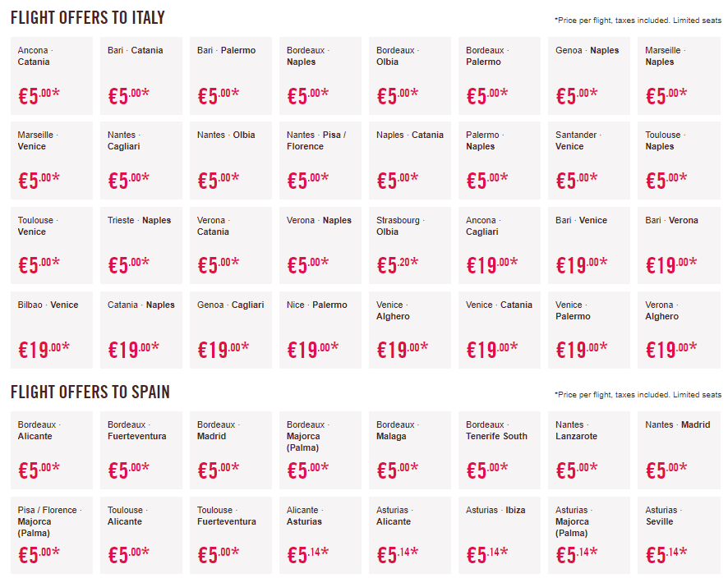Open the Genoa to Naples flight offer
Viewport: 728px width, 578px height.
(589, 76)
